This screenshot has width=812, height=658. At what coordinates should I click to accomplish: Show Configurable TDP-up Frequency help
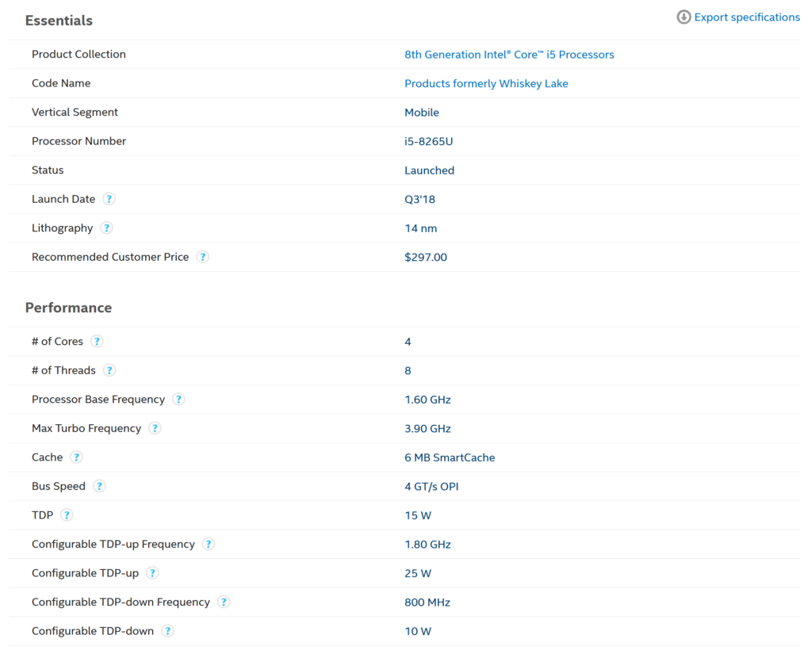[x=209, y=544]
